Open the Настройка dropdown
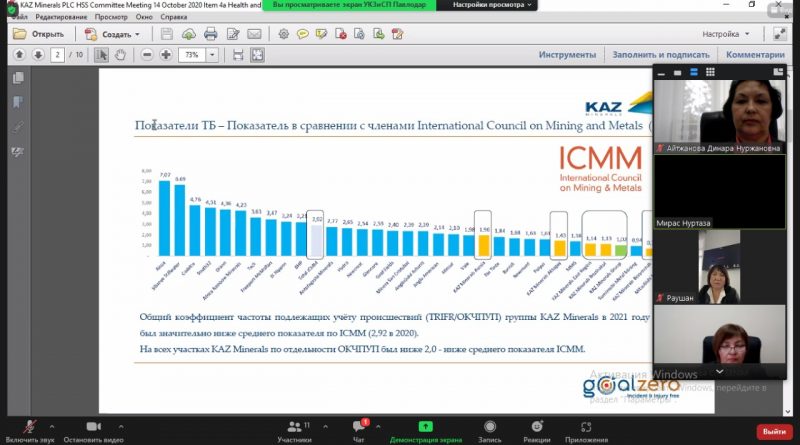This screenshot has height=445, width=800. (726, 34)
